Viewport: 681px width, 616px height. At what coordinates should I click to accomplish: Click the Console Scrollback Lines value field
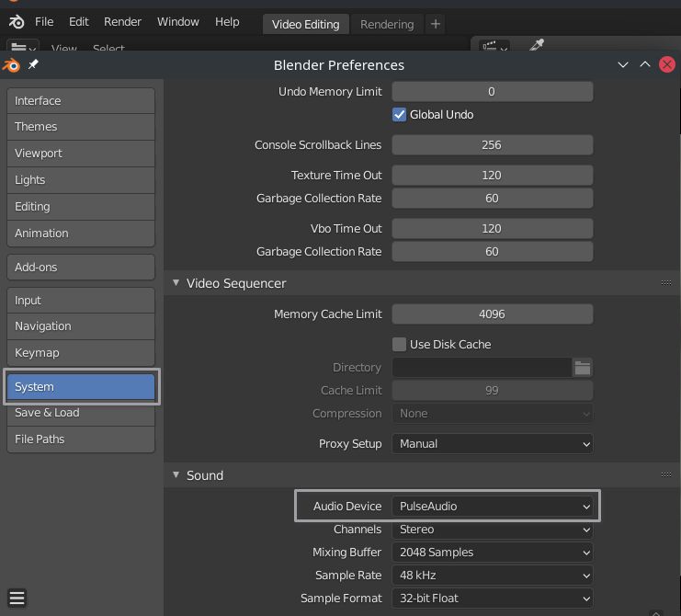492,144
